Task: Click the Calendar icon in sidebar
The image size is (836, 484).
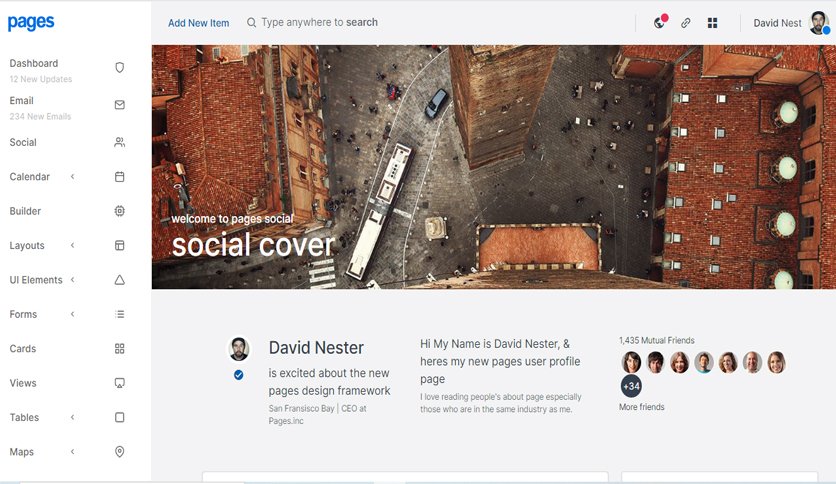Action: pos(119,176)
